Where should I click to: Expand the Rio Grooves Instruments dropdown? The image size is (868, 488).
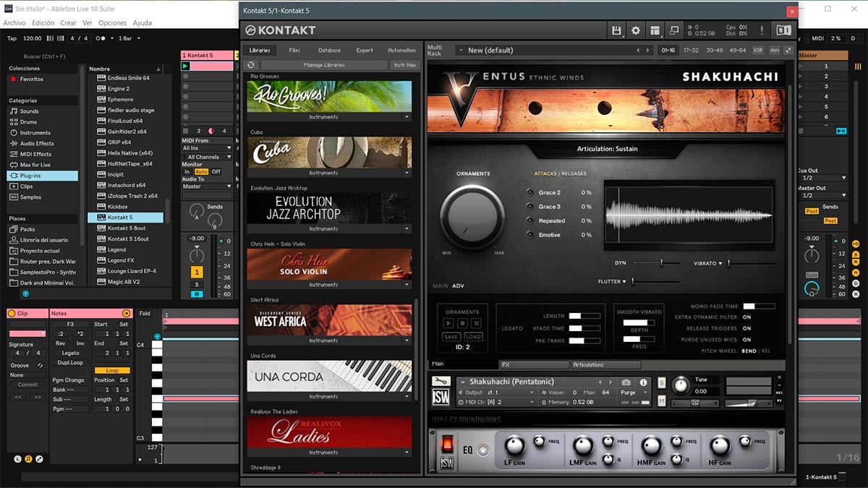[407, 117]
